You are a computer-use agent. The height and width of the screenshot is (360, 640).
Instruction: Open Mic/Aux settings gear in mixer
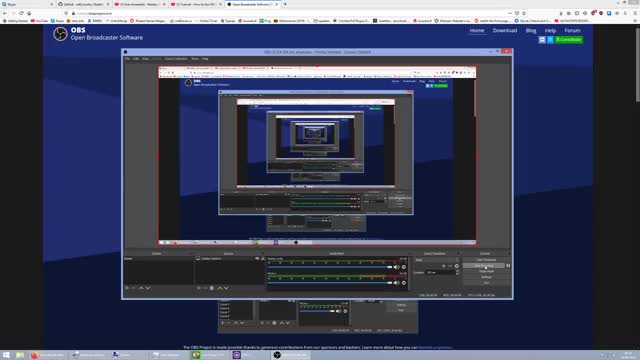[404, 283]
